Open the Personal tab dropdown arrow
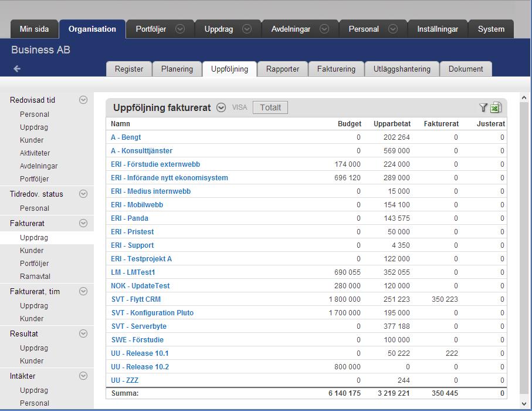 coord(393,29)
